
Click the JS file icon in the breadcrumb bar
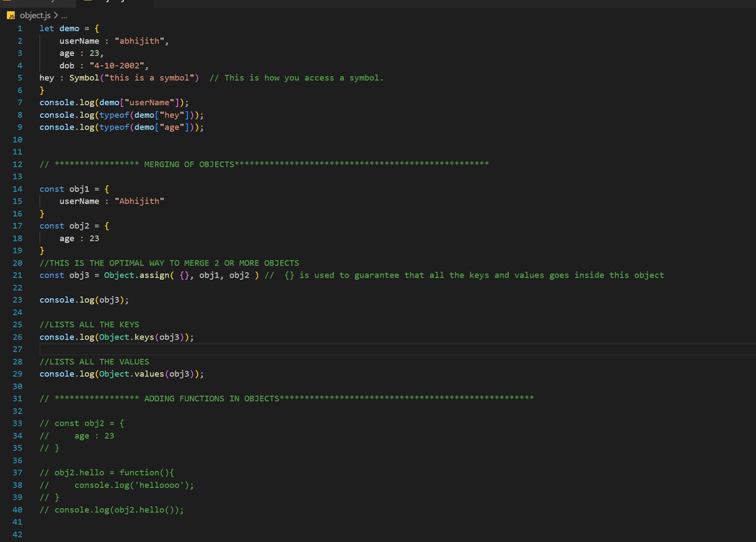(11, 15)
